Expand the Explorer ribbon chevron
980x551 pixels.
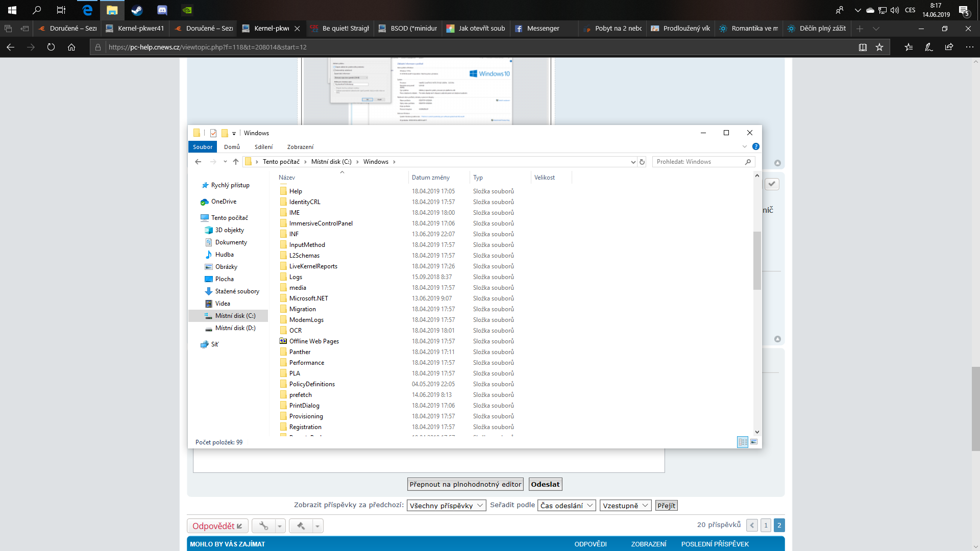coord(744,146)
